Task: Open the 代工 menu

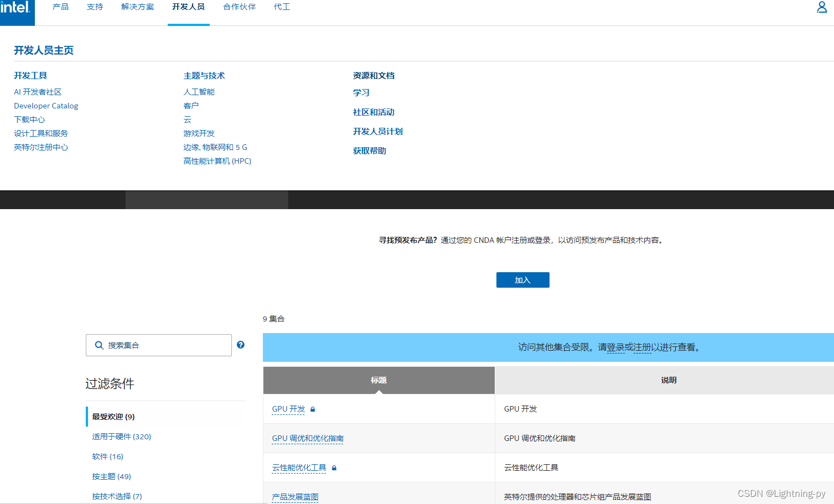Action: pyautogui.click(x=282, y=7)
